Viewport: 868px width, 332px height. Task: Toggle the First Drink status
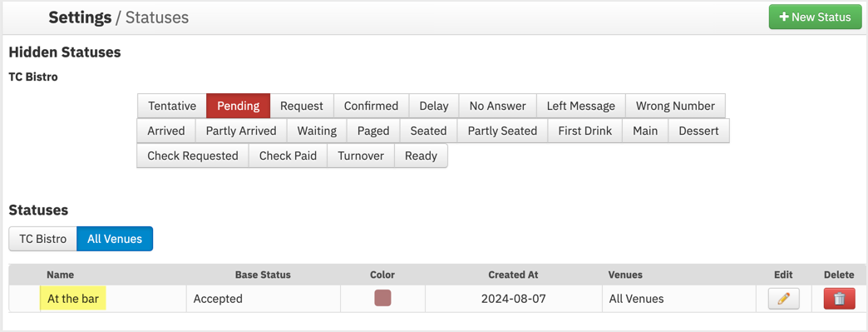[x=585, y=131]
